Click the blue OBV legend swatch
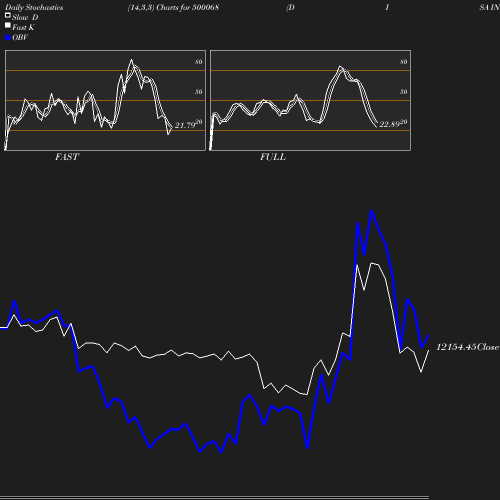Screen dimensions: 500x500 click(8, 38)
